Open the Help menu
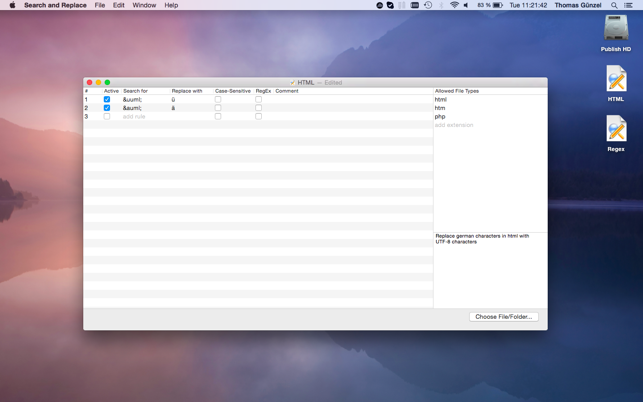This screenshot has width=643, height=402. click(171, 5)
